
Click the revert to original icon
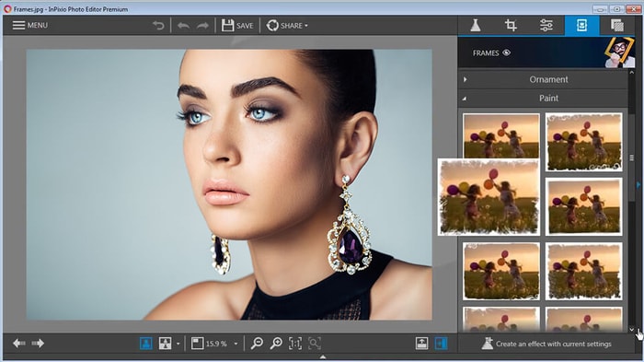158,26
